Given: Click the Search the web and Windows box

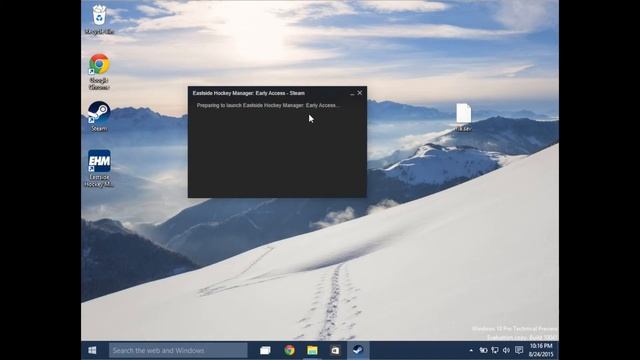Looking at the screenshot, I should click(178, 350).
